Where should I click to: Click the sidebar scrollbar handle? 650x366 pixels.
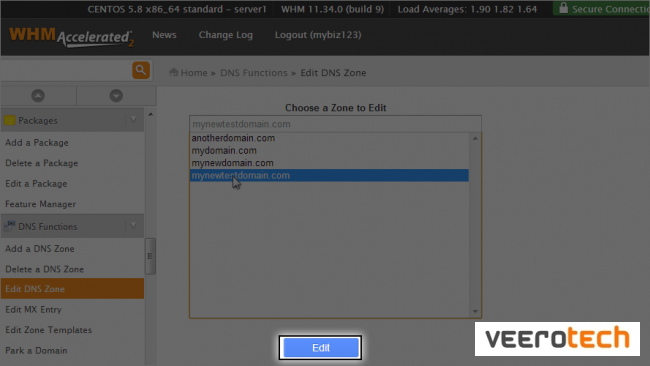[150, 256]
